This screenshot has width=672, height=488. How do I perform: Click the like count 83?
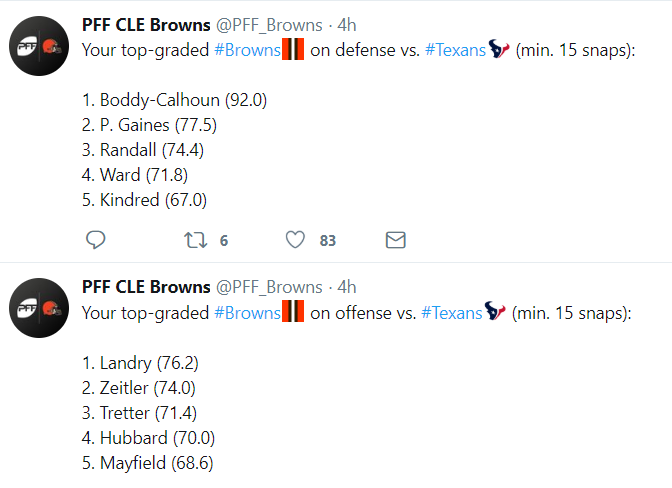327,241
